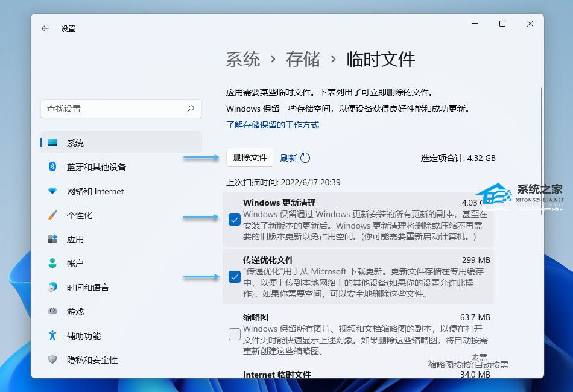Uncheck the Windows 更新清理 checkbox
This screenshot has height=392, width=573.
(x=235, y=220)
